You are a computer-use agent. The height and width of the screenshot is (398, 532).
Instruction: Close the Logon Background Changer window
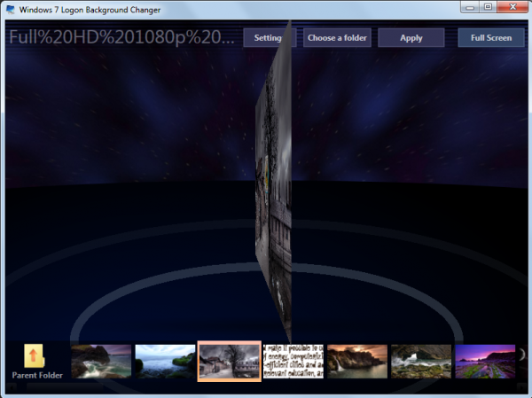click(512, 7)
